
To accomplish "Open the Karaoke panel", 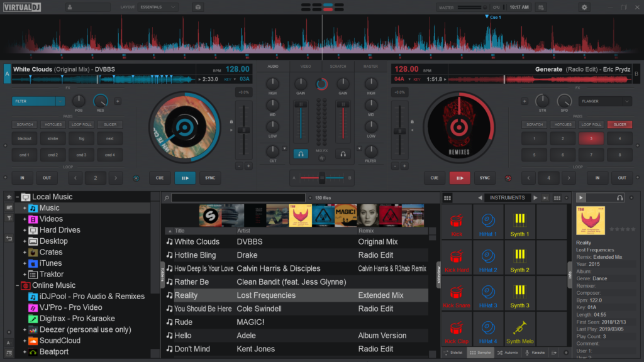I will coord(535,353).
